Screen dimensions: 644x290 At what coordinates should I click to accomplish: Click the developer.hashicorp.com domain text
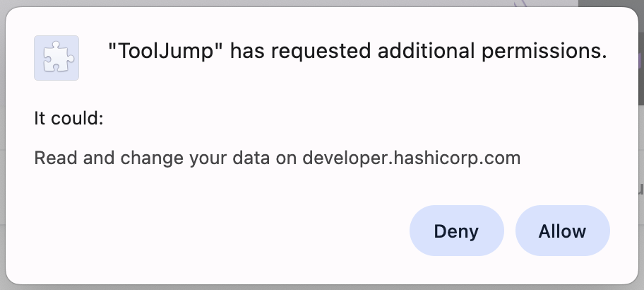pos(411,158)
